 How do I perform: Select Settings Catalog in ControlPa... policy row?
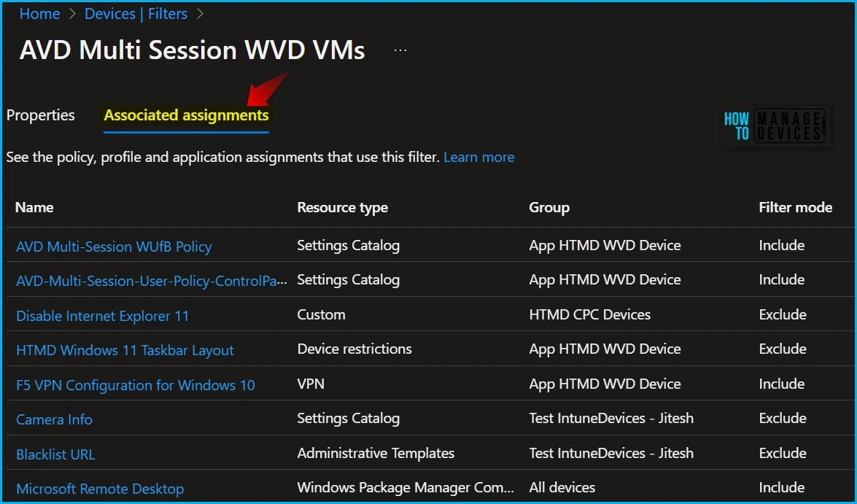pyautogui.click(x=348, y=280)
